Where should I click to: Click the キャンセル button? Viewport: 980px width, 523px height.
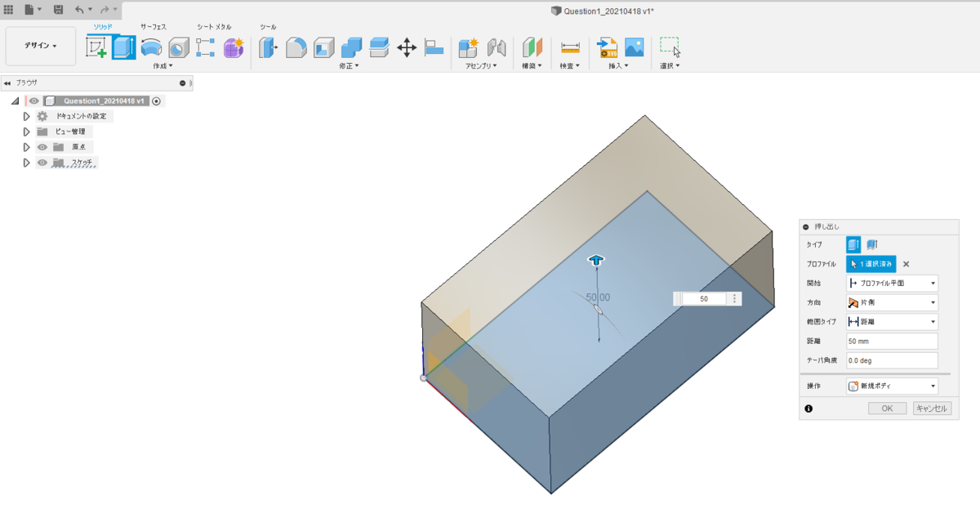point(932,408)
